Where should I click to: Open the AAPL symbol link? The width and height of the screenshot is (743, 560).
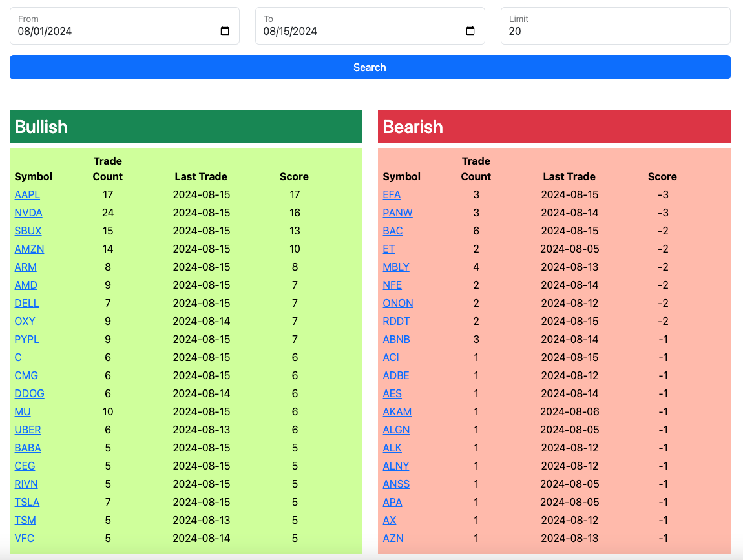coord(27,194)
